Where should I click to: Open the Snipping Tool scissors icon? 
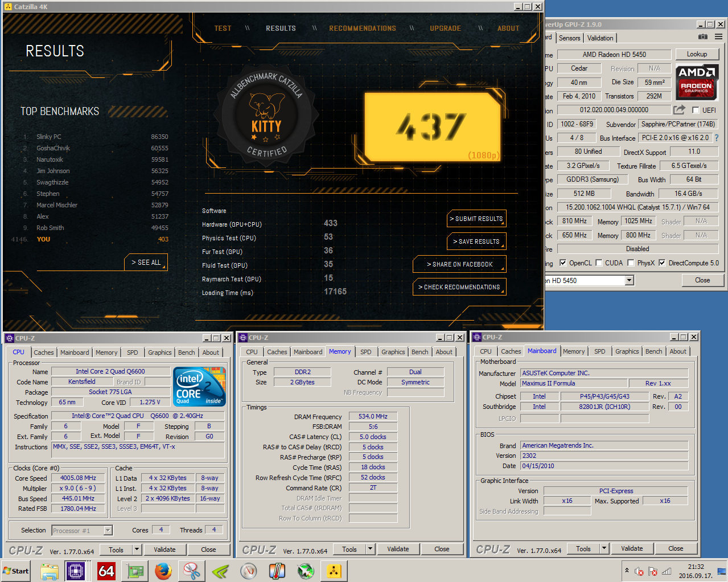tap(192, 571)
